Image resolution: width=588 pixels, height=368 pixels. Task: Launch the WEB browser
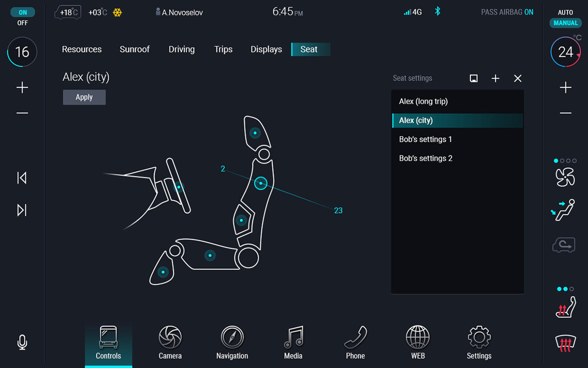tap(417, 343)
